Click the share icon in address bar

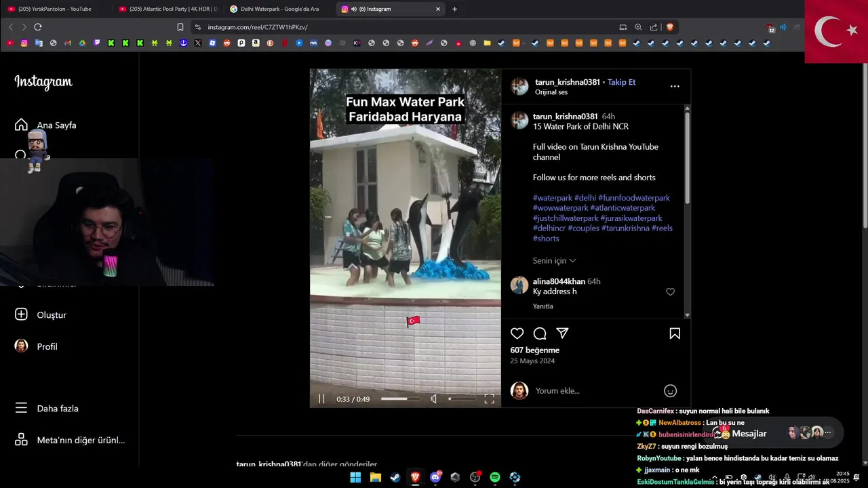point(654,27)
